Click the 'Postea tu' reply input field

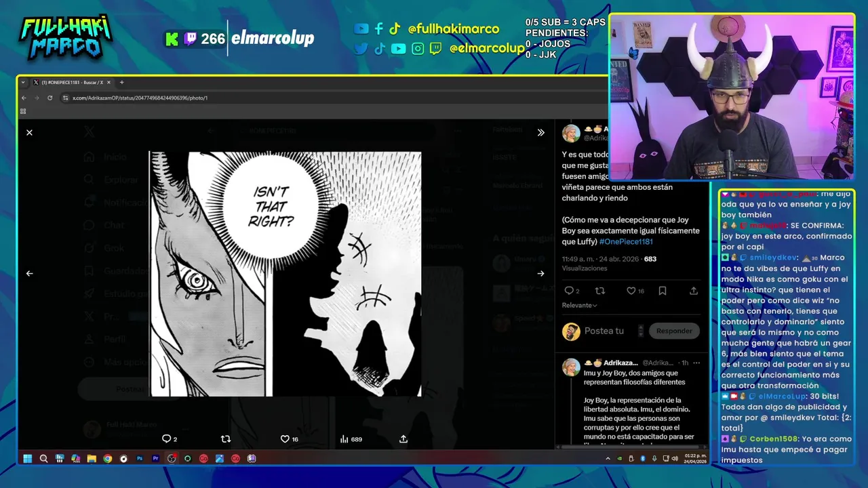tap(604, 331)
